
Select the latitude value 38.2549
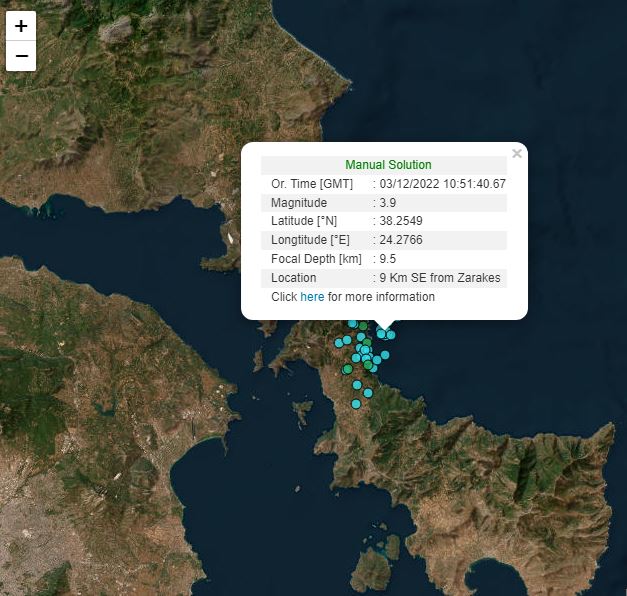click(400, 221)
